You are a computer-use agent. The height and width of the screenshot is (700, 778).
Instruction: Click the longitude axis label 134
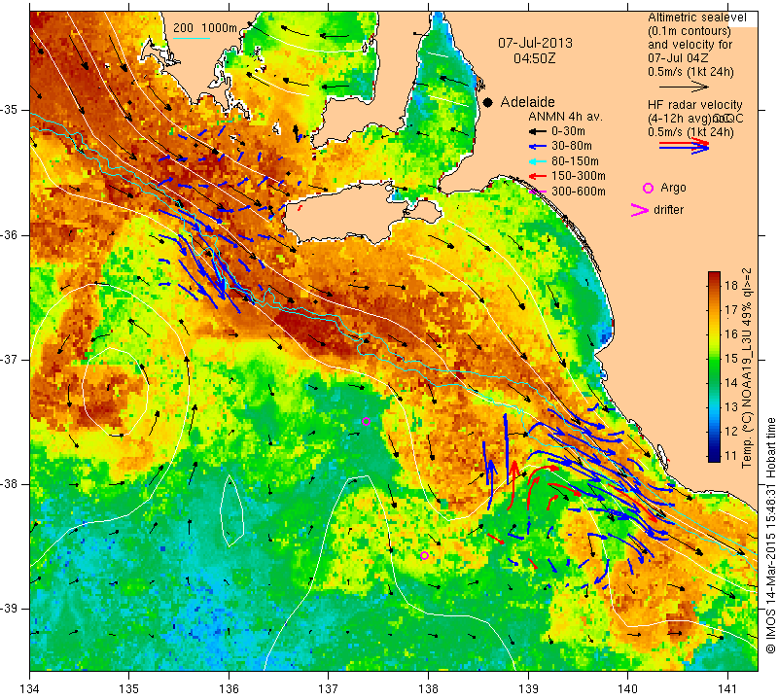click(30, 689)
